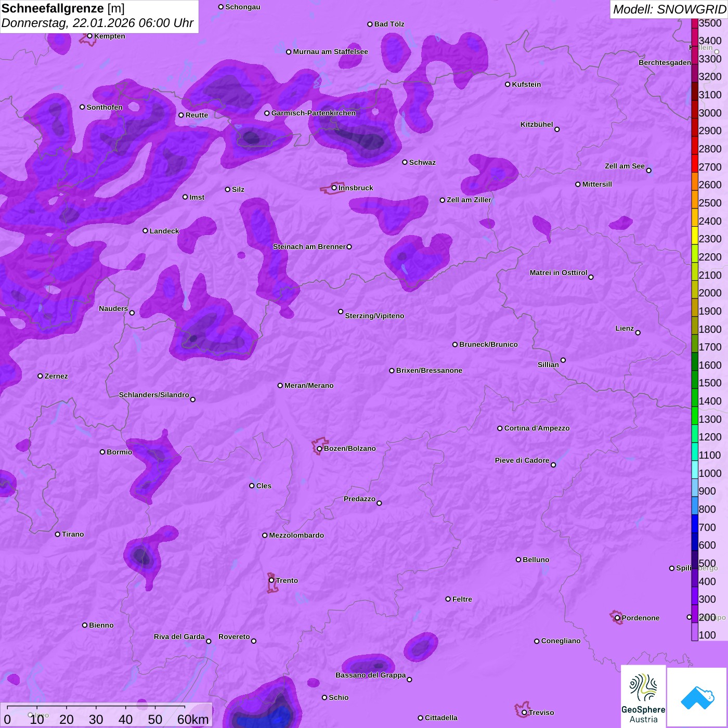Select the "Nauders" label
The width and height of the screenshot is (728, 728).
113,308
